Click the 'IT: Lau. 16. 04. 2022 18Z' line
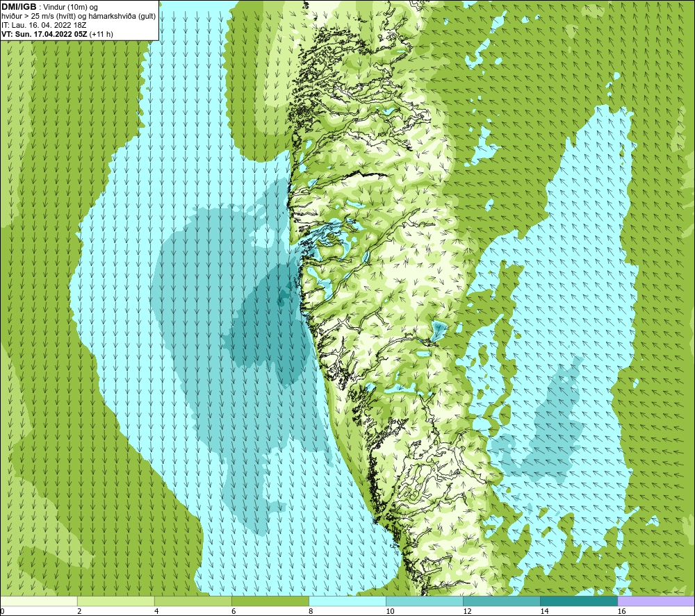Image resolution: width=695 pixels, height=616 pixels. pyautogui.click(x=44, y=25)
